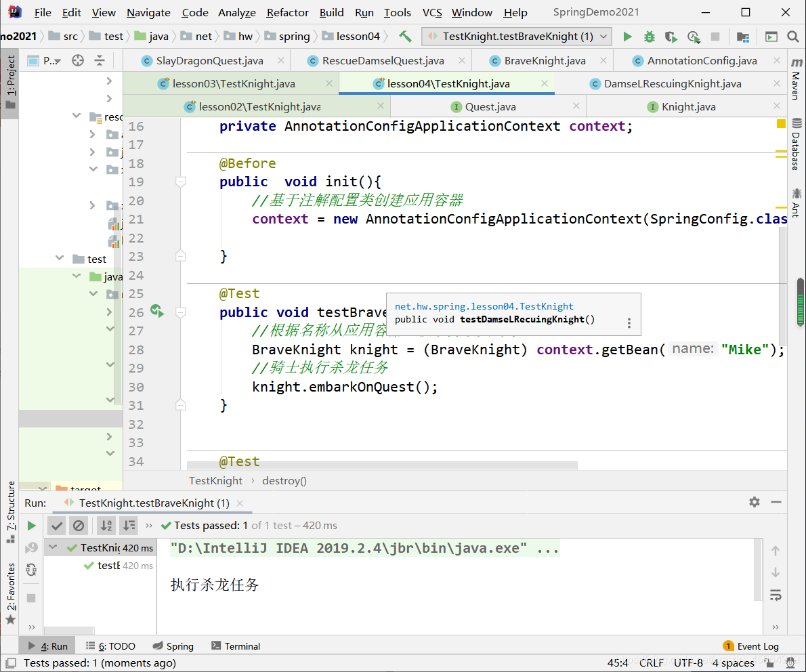Toggle auto-test icon in Run panel
Viewport: 806px width, 672px height.
31,570
